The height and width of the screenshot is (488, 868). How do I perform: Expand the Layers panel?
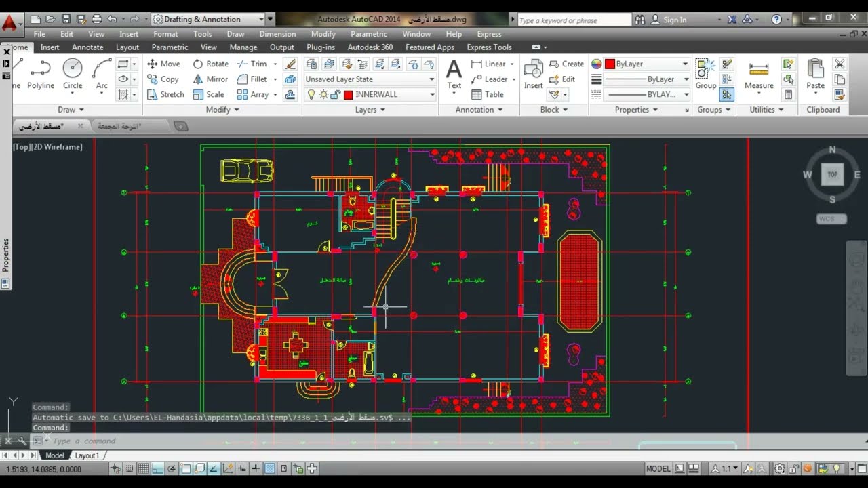pyautogui.click(x=370, y=110)
